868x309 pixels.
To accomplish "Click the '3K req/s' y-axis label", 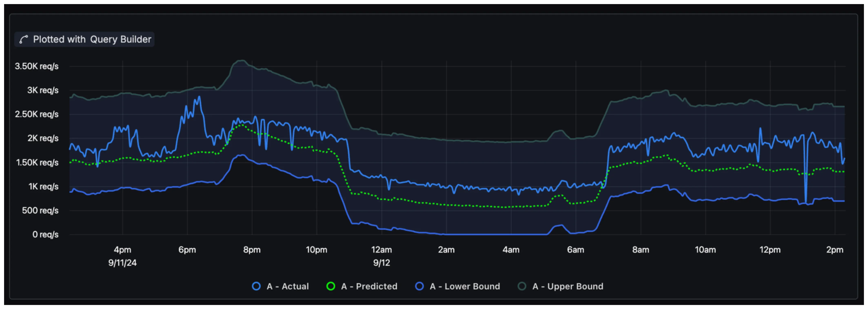I will pos(43,90).
